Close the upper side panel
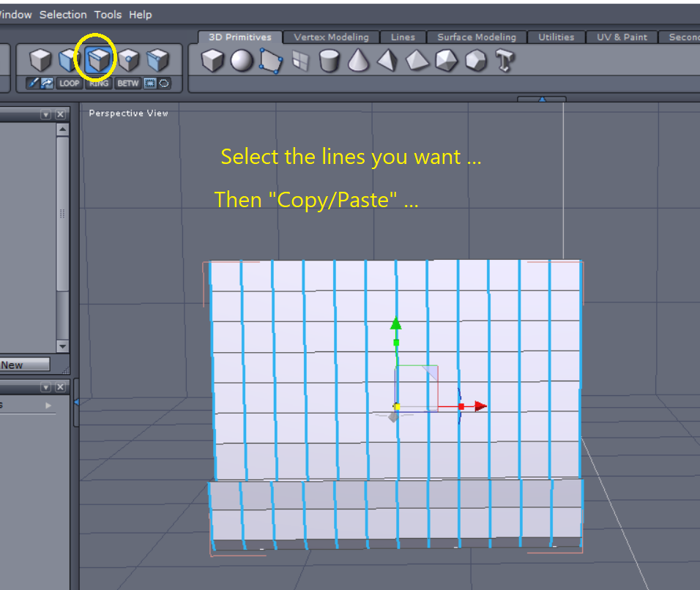 (61, 115)
